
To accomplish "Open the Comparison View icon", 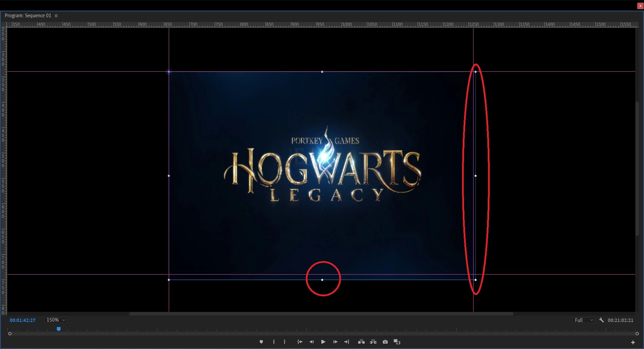I will 397,342.
